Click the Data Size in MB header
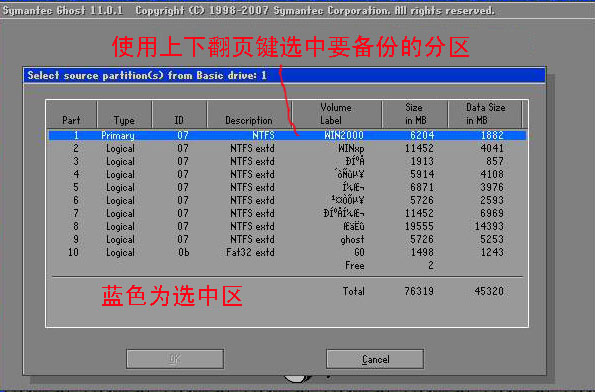The image size is (595, 392). [x=485, y=115]
